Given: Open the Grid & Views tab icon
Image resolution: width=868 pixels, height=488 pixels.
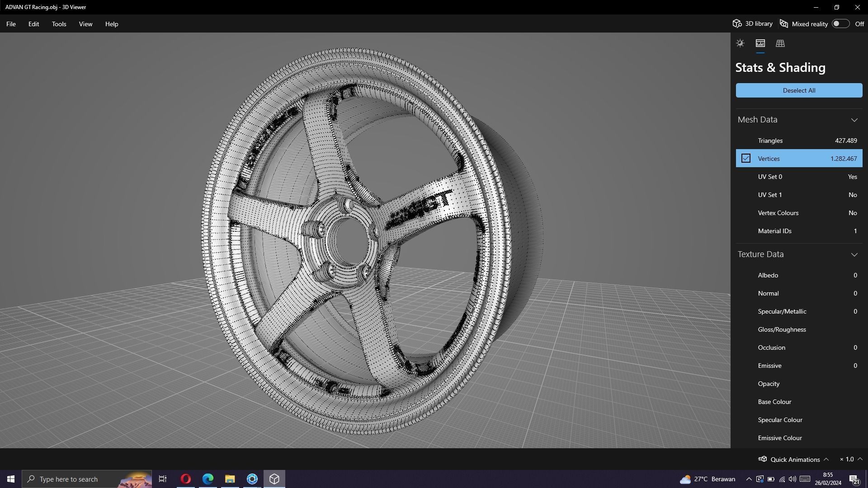Looking at the screenshot, I should [780, 43].
